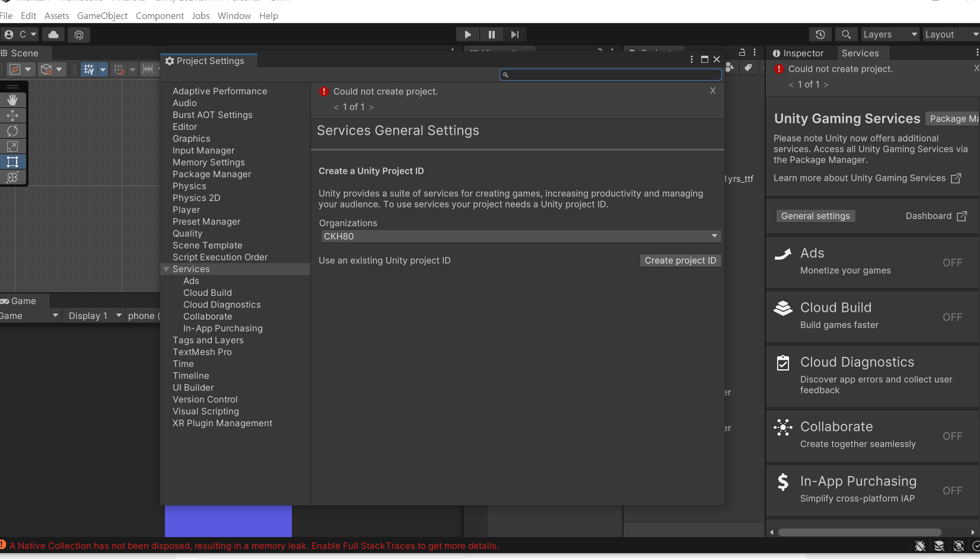Toggle grid snapping magnet button
The width and height of the screenshot is (980, 559).
[119, 69]
